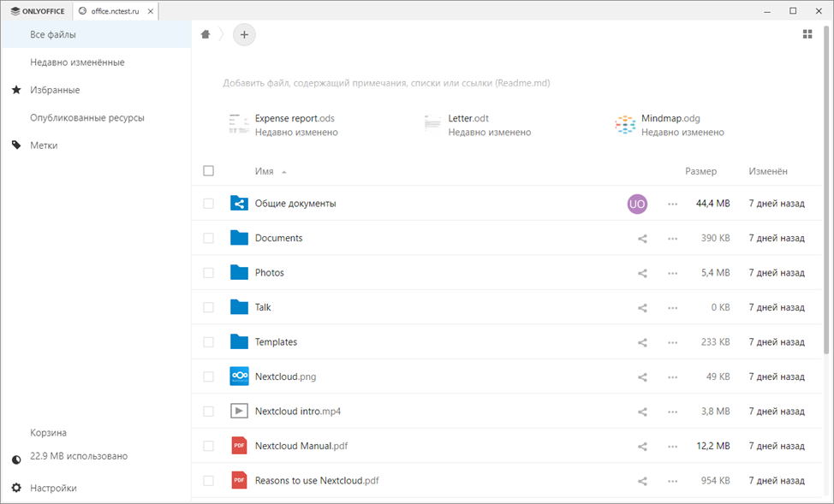
Task: Click the Readme.md note input field
Action: click(386, 83)
